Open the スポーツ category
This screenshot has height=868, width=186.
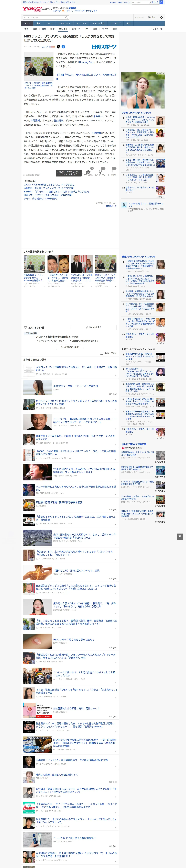(x=76, y=29)
